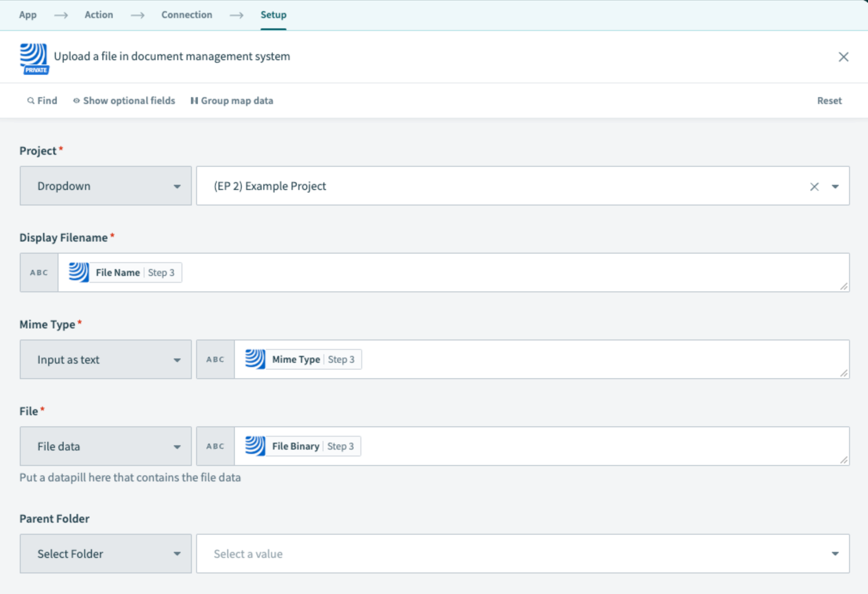868x594 pixels.
Task: Click the Reset button
Action: (x=829, y=101)
